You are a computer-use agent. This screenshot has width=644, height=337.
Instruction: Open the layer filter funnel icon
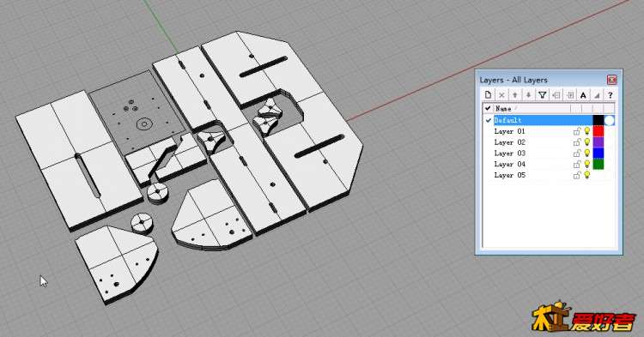(x=542, y=95)
